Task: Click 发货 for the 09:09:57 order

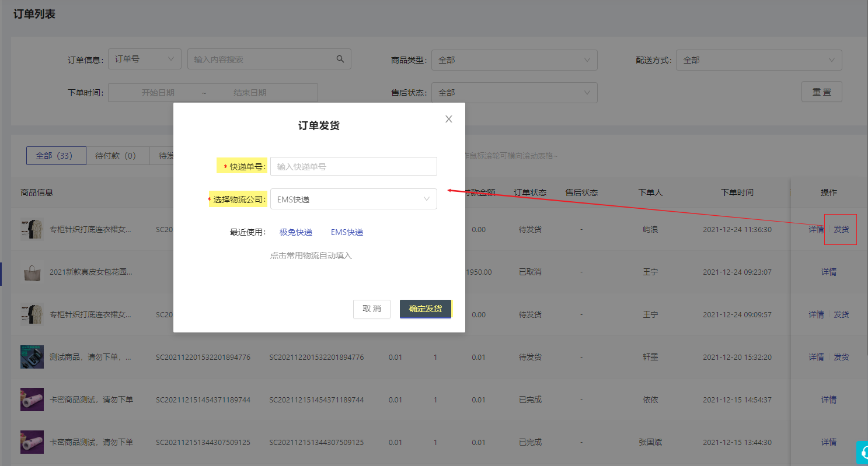Action: pyautogui.click(x=841, y=314)
